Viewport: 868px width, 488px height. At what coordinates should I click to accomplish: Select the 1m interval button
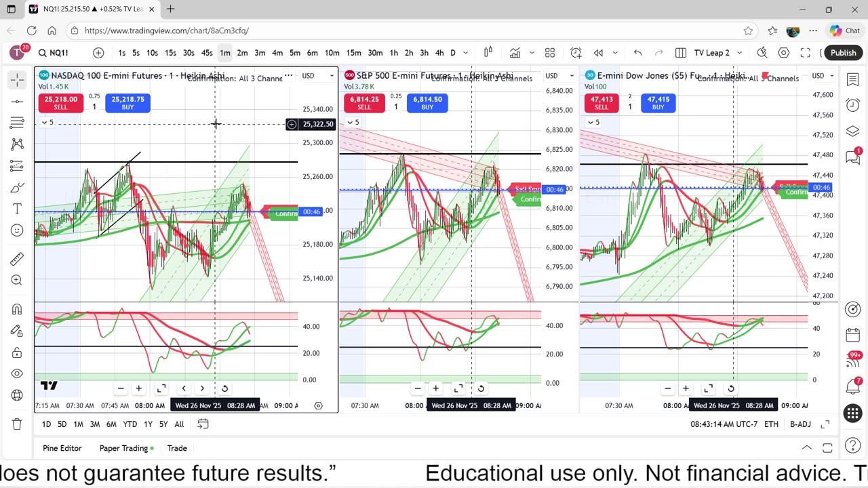pyautogui.click(x=224, y=53)
